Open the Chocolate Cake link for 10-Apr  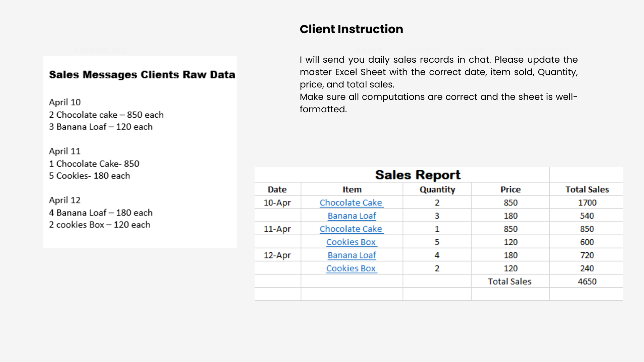coord(352,202)
